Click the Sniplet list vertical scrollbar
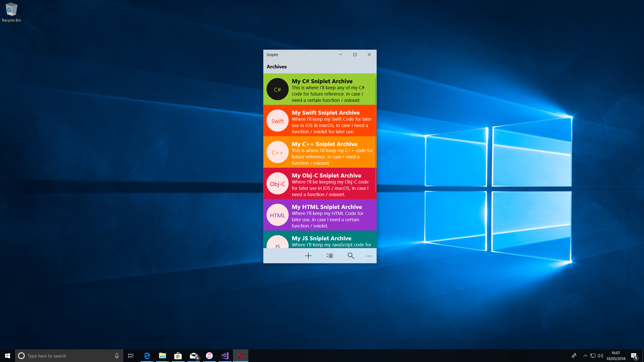 (x=375, y=136)
